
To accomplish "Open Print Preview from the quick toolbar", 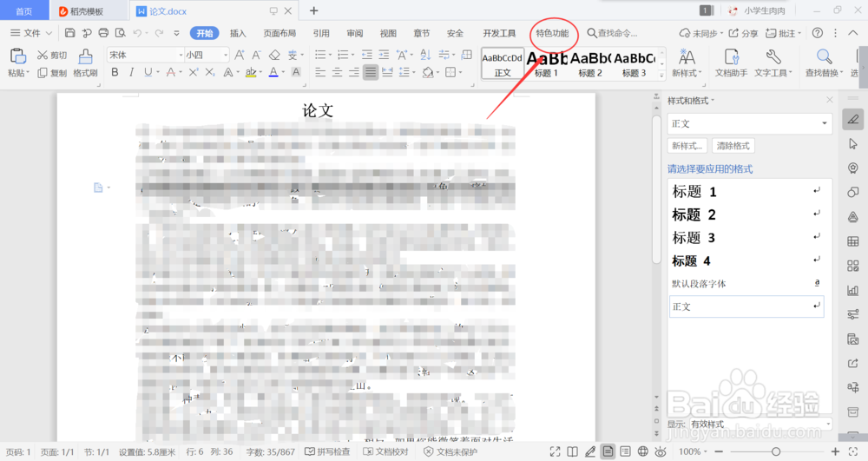I will point(120,33).
